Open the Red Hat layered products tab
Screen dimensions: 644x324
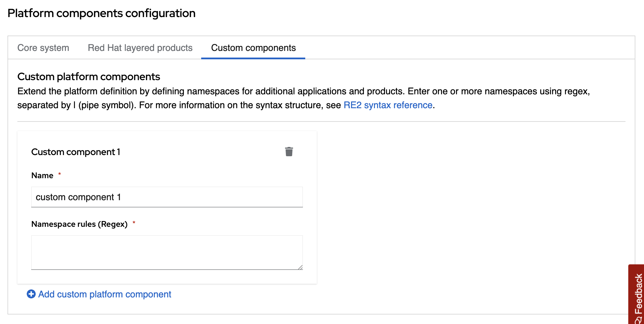(x=140, y=48)
